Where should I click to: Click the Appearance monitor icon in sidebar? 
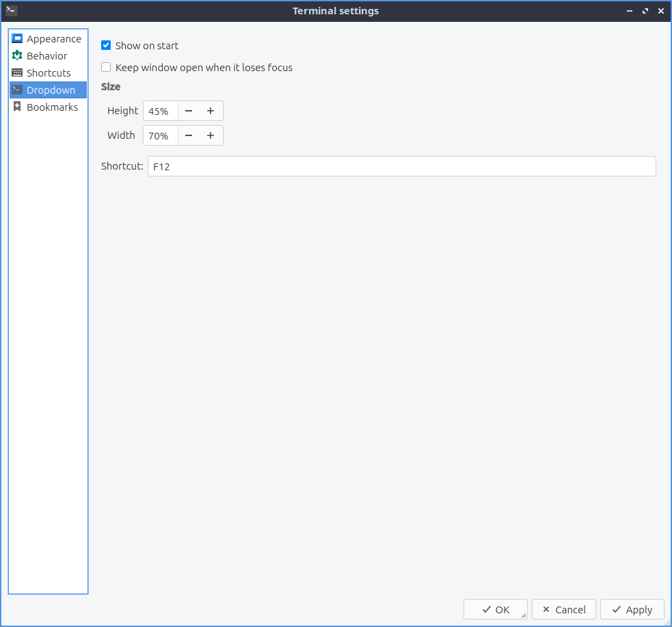(x=17, y=39)
